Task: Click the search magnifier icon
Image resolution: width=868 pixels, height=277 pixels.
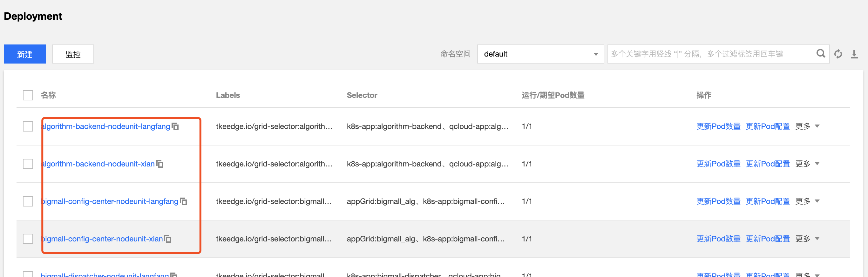Action: pos(821,54)
